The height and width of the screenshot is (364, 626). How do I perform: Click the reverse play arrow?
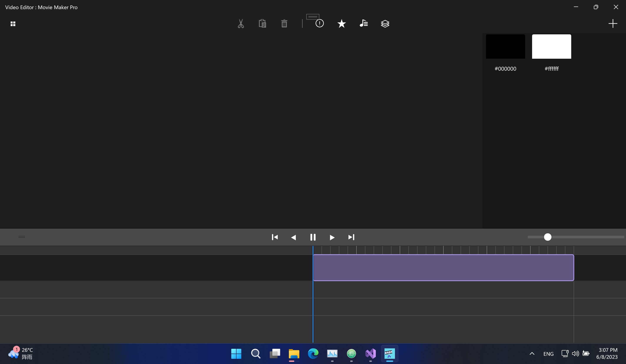(293, 237)
